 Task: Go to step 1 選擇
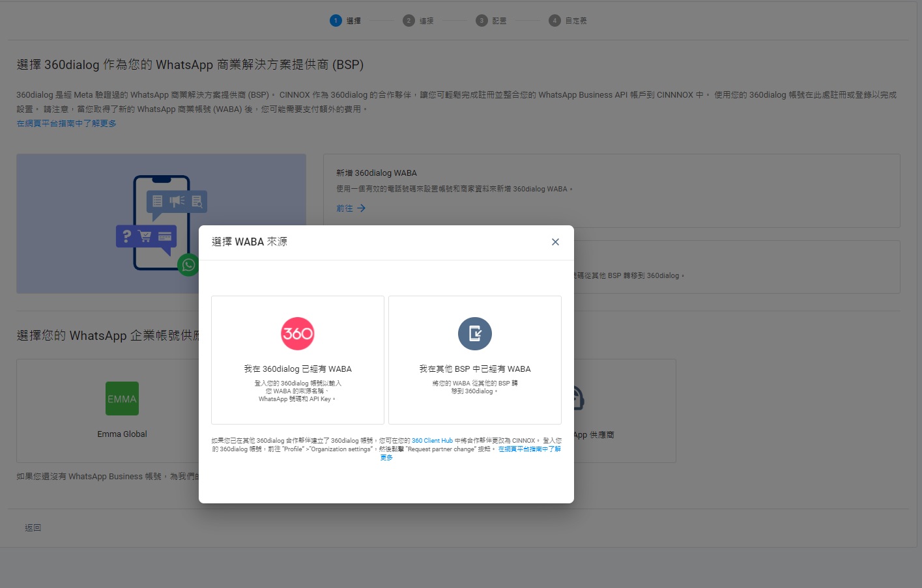click(x=345, y=21)
